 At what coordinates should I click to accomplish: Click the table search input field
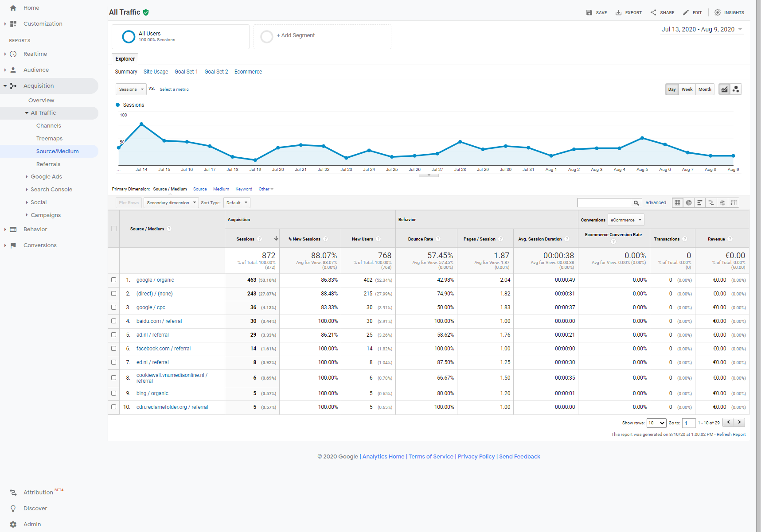point(604,203)
